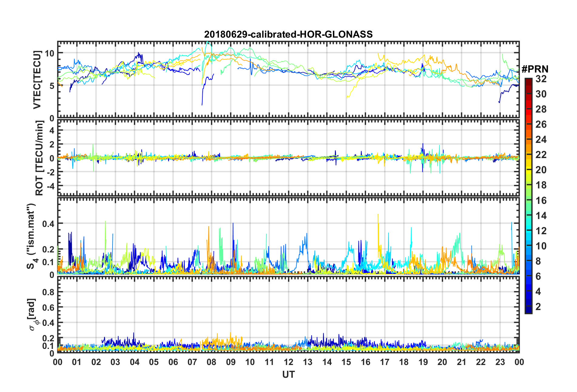Select the 06 hour tick on UT axis

[x=173, y=362]
